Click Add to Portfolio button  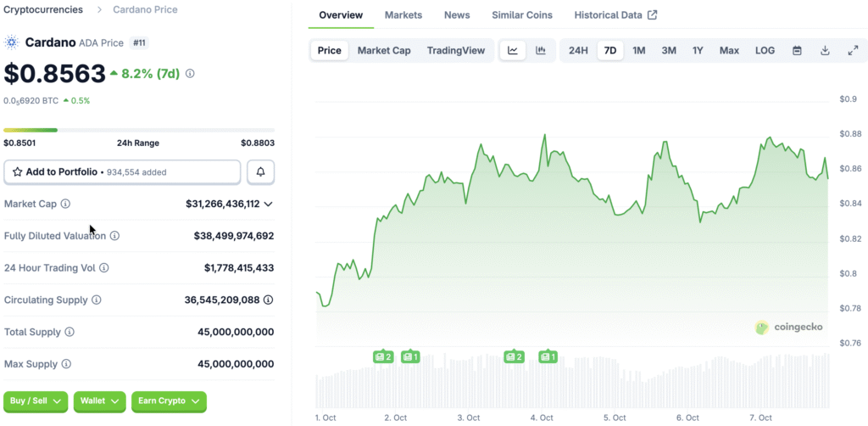tap(122, 171)
